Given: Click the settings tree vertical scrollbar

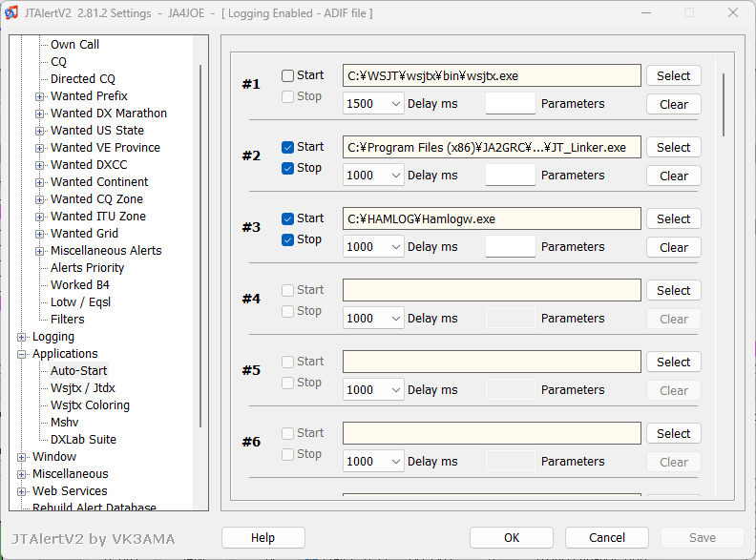Looking at the screenshot, I should 200,246.
